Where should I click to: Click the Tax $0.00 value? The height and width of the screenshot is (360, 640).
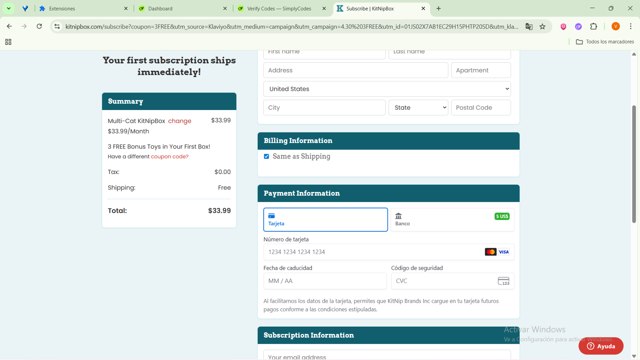222,172
